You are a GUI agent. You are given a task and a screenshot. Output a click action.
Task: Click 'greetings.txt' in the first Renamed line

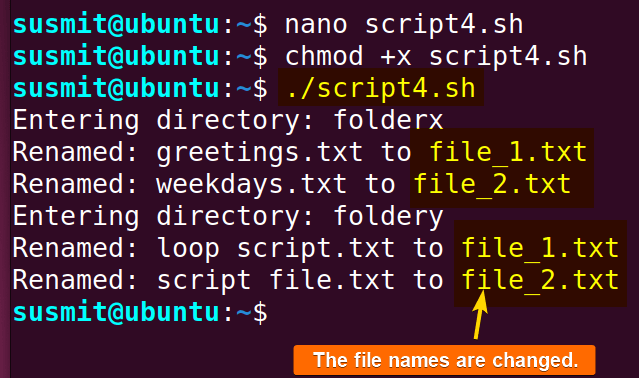pos(259,153)
